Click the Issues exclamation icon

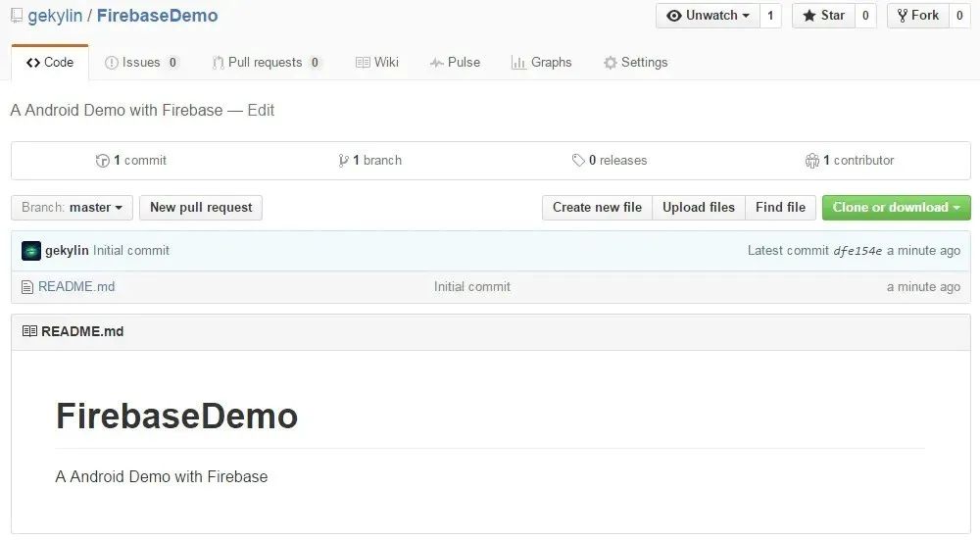point(112,63)
